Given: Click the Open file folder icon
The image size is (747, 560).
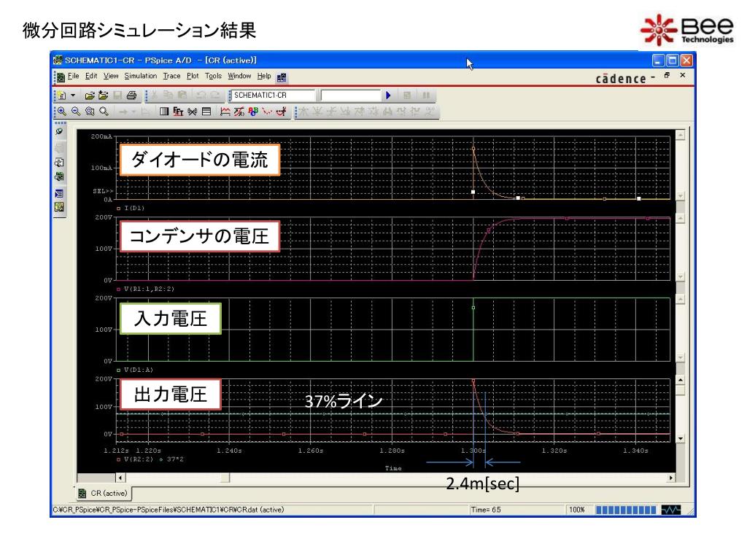Looking at the screenshot, I should [x=90, y=96].
